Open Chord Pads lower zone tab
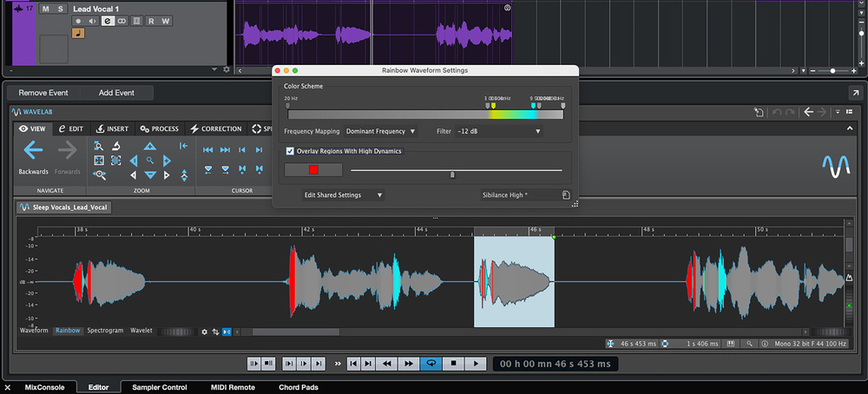The width and height of the screenshot is (868, 394). 299,387
